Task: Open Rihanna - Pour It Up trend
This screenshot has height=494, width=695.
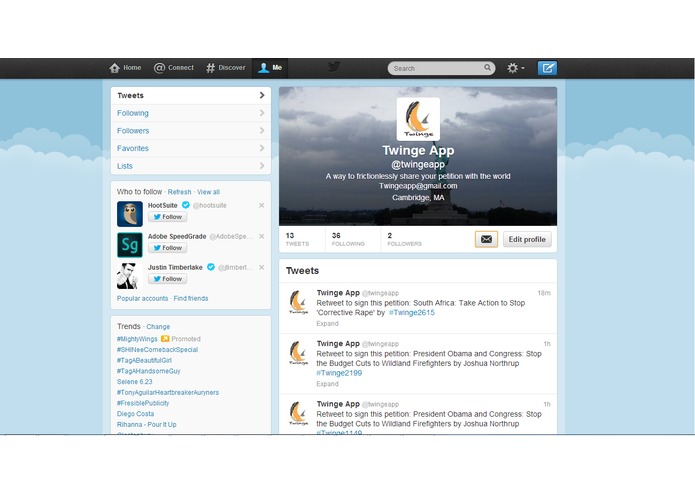Action: pyautogui.click(x=147, y=424)
